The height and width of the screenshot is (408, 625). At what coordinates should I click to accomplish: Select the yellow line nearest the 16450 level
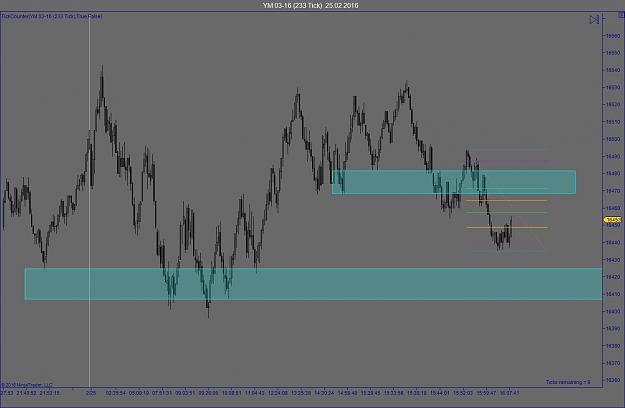coord(506,228)
